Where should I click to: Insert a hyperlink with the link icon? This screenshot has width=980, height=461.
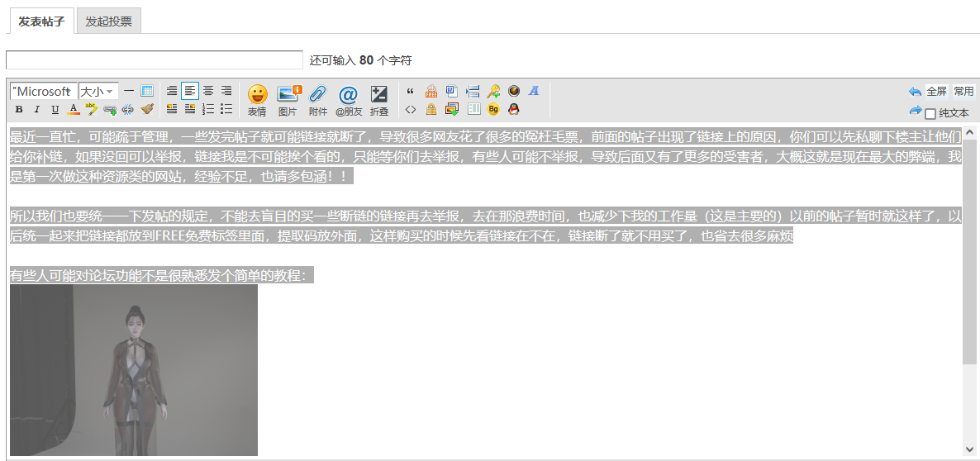111,110
